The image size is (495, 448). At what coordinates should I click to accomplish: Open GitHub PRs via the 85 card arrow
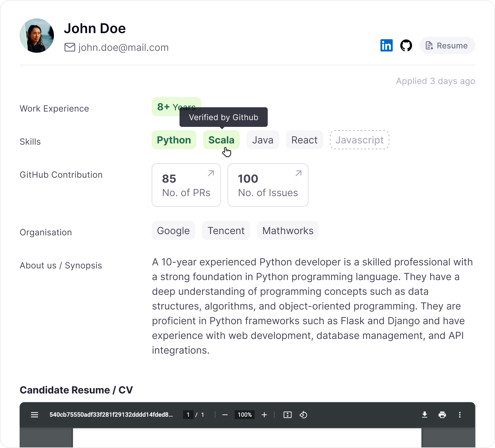coord(210,173)
